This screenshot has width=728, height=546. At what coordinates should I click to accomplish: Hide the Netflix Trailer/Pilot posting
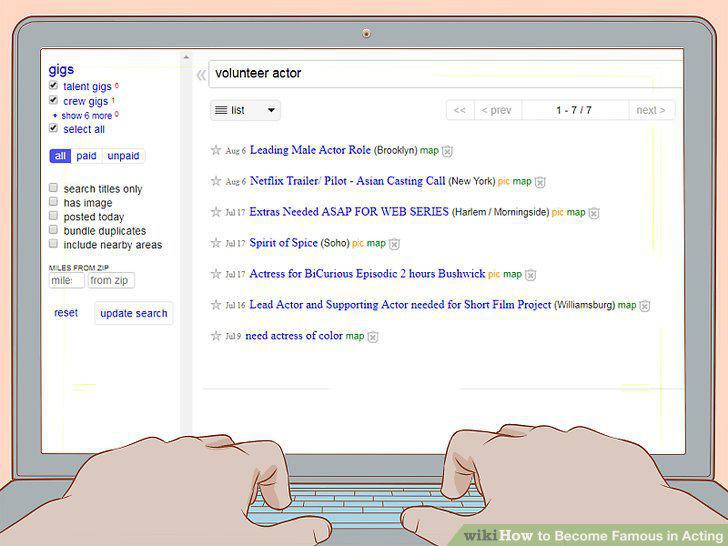coord(540,182)
